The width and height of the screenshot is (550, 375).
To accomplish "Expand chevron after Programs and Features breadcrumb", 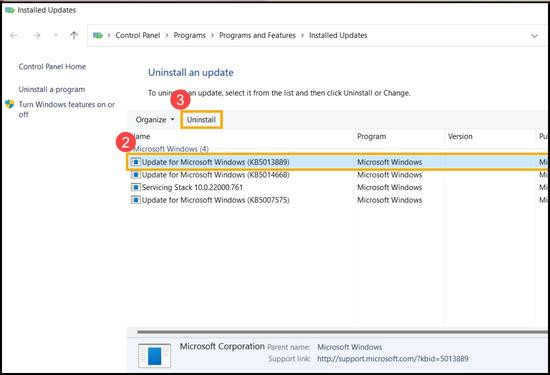I will (x=302, y=35).
